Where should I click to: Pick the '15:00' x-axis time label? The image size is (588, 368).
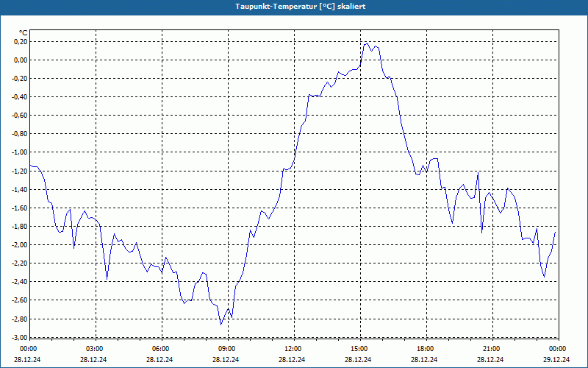[x=359, y=349]
